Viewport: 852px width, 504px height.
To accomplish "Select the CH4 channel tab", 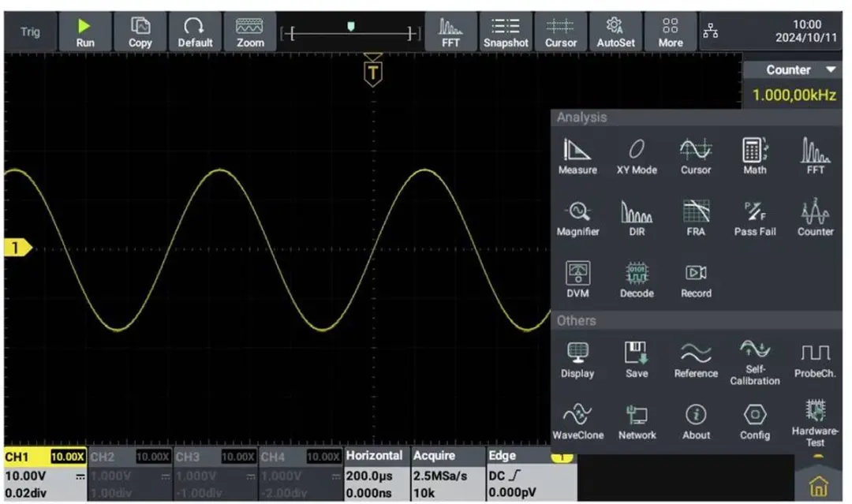I will (301, 474).
